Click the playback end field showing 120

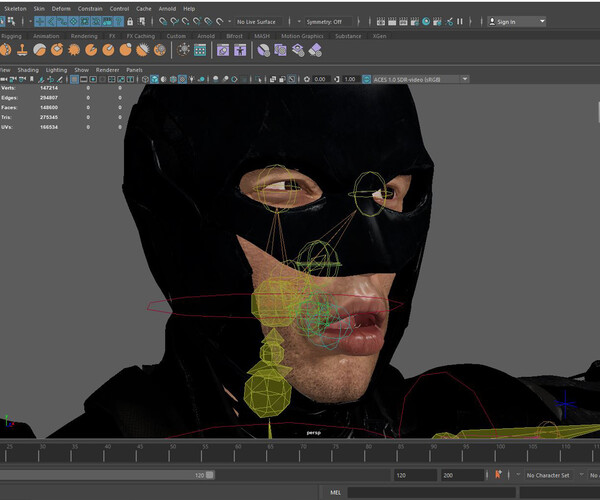(416, 475)
